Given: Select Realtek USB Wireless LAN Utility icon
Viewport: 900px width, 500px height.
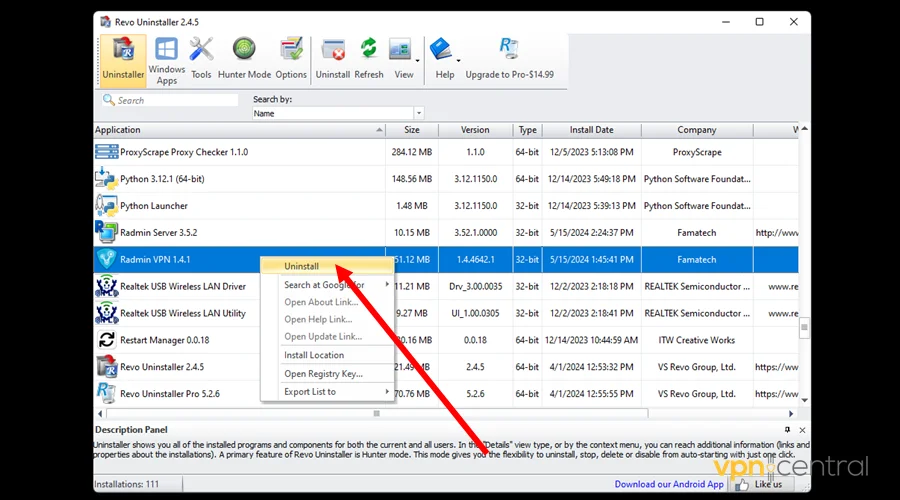Looking at the screenshot, I should [x=106, y=313].
